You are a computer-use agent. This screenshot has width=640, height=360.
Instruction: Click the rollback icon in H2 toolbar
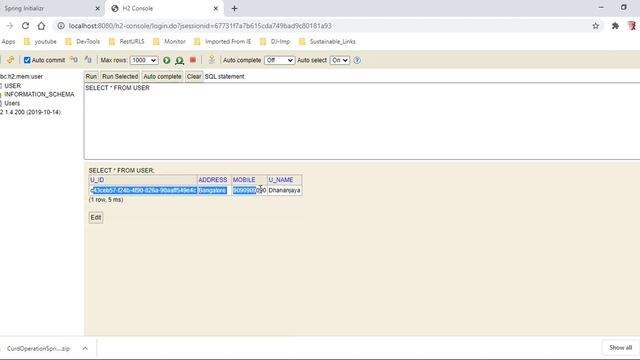(x=73, y=60)
